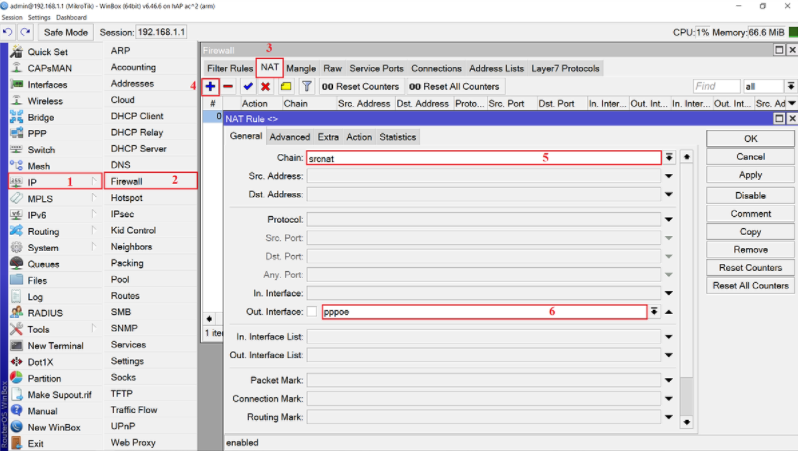Click the red minus remove rule icon
This screenshot has height=451, width=798.
pyautogui.click(x=228, y=87)
